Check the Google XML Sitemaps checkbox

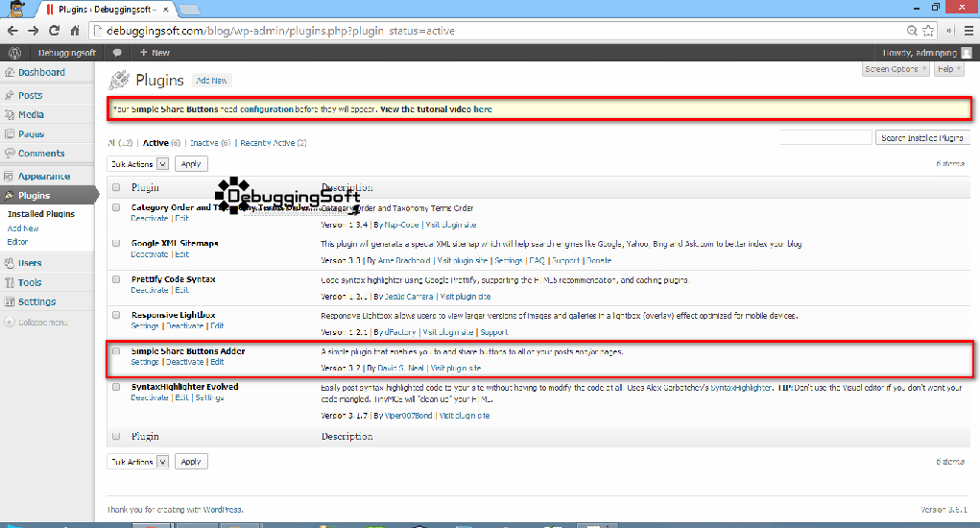[116, 243]
